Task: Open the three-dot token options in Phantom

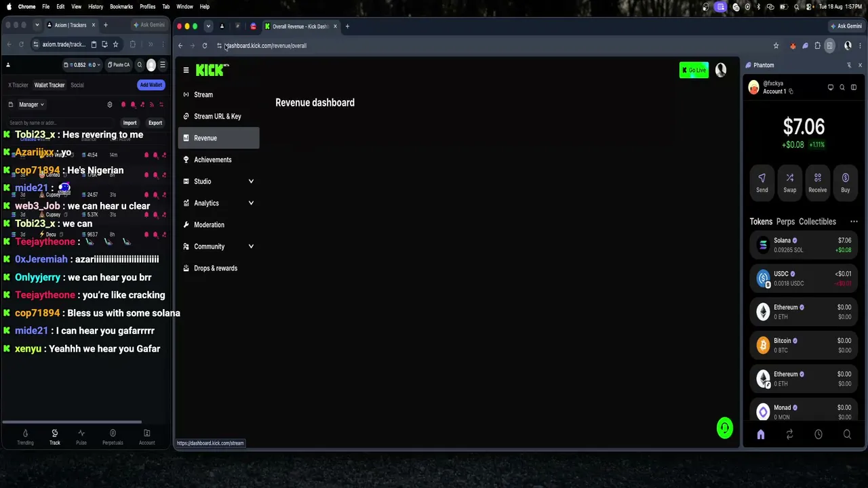Action: [854, 222]
